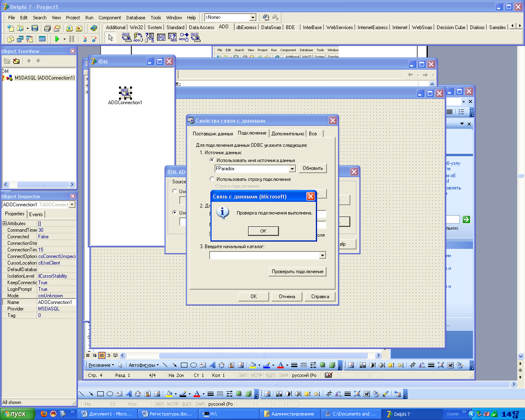Image resolution: width=525 pixels, height=420 pixels.
Task: Click the Add file to project icon
Action: point(69,28)
